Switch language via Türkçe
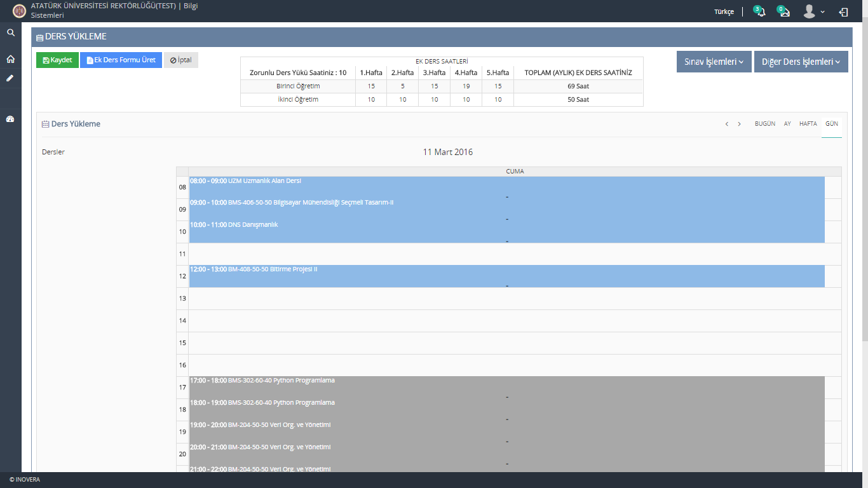The height and width of the screenshot is (488, 868). click(x=724, y=11)
